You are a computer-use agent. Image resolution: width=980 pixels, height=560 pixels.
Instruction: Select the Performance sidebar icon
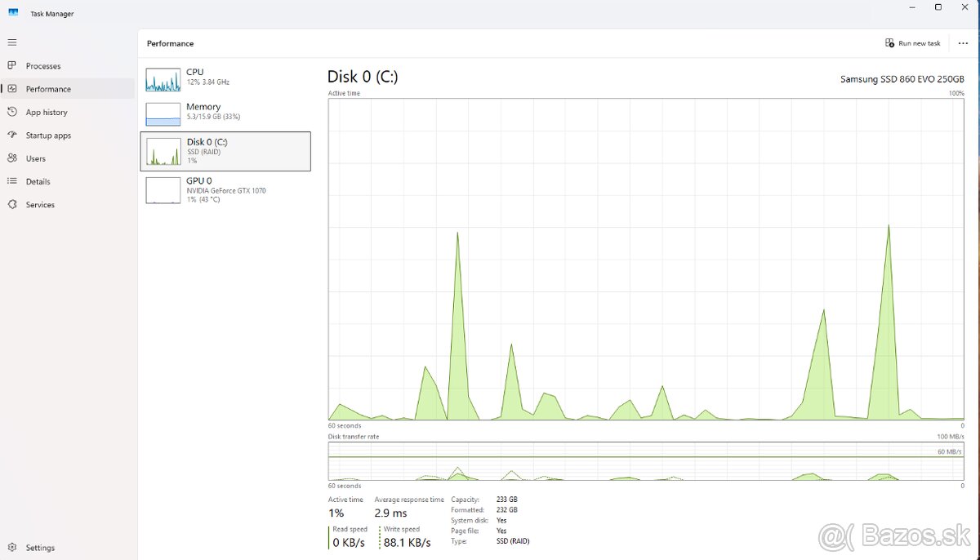click(12, 89)
